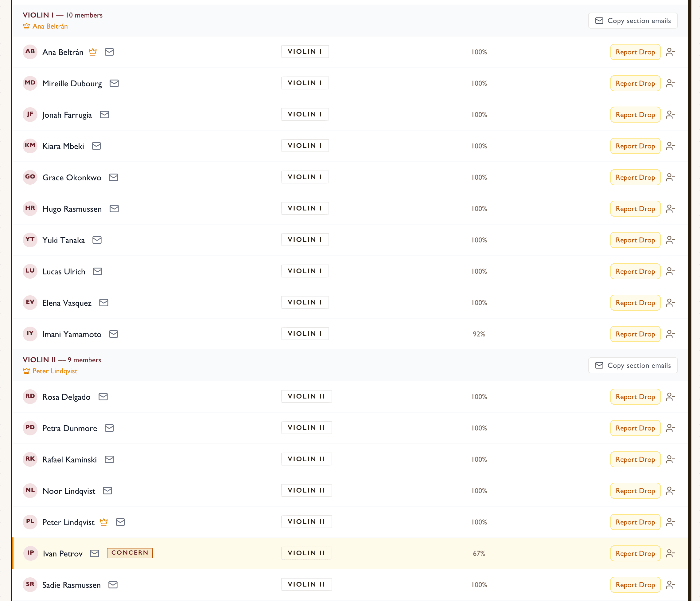Copy section emails for Violin I
700x601 pixels.
coord(633,21)
